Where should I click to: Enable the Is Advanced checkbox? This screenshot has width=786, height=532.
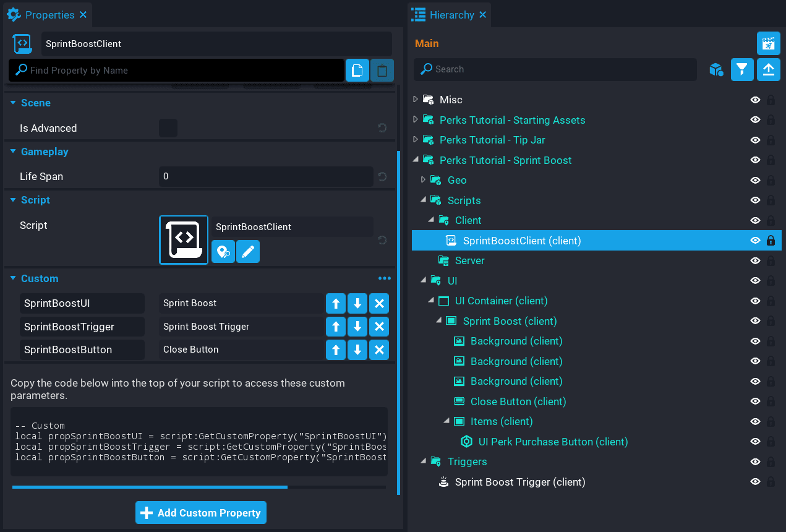click(x=168, y=128)
